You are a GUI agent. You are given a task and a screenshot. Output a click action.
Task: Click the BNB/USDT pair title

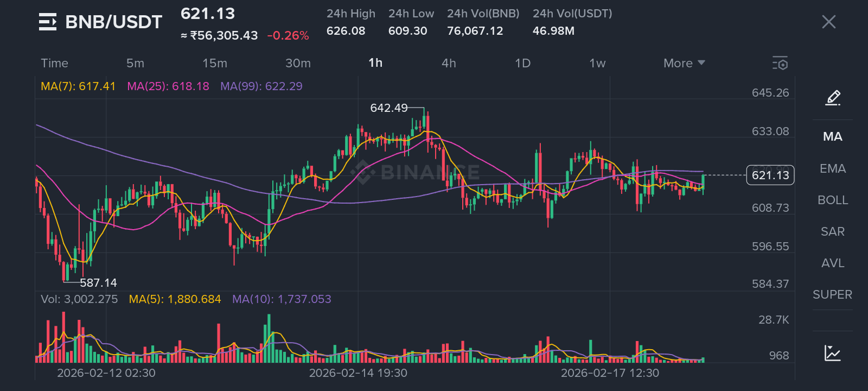point(114,22)
